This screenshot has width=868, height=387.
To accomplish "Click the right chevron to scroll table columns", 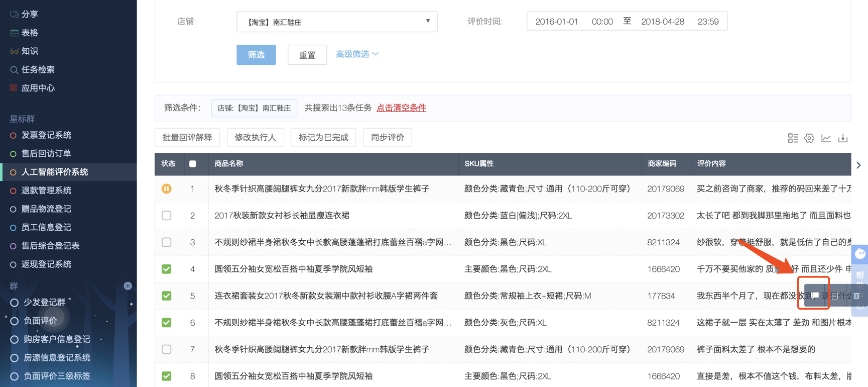I will [x=858, y=165].
